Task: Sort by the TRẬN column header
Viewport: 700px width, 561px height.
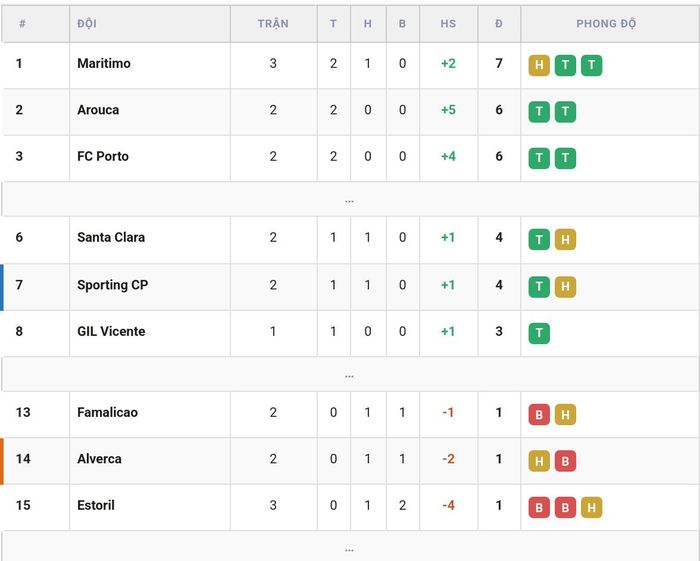Action: (x=273, y=24)
